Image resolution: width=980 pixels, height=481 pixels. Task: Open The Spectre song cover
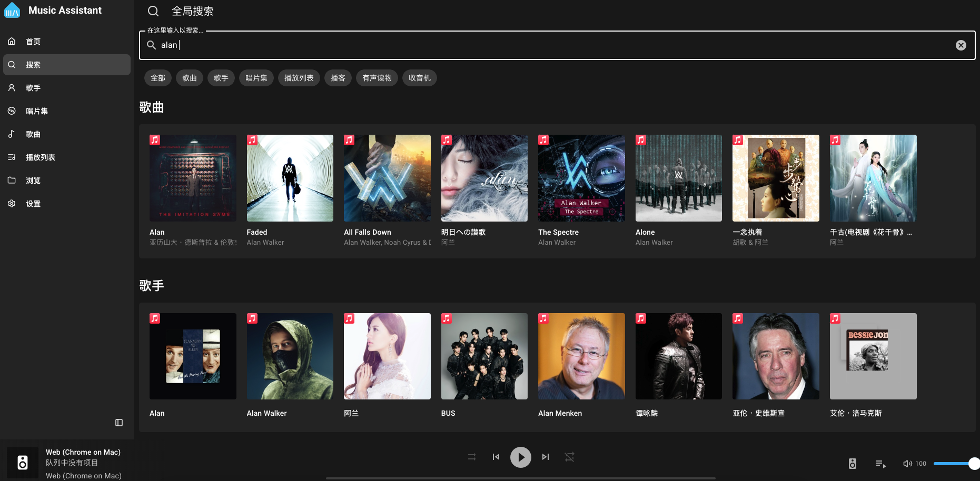(x=581, y=178)
